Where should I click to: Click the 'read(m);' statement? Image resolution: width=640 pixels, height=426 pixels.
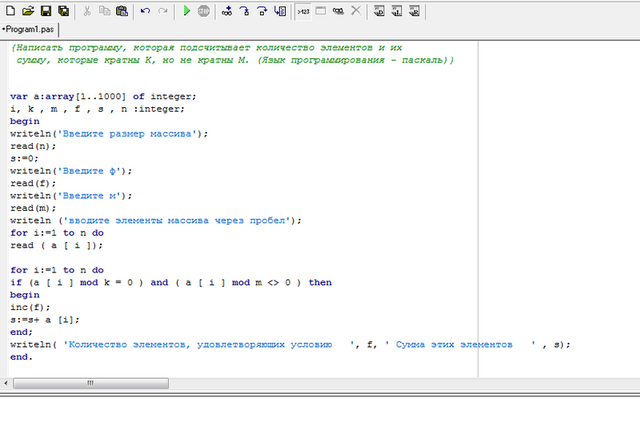point(33,208)
